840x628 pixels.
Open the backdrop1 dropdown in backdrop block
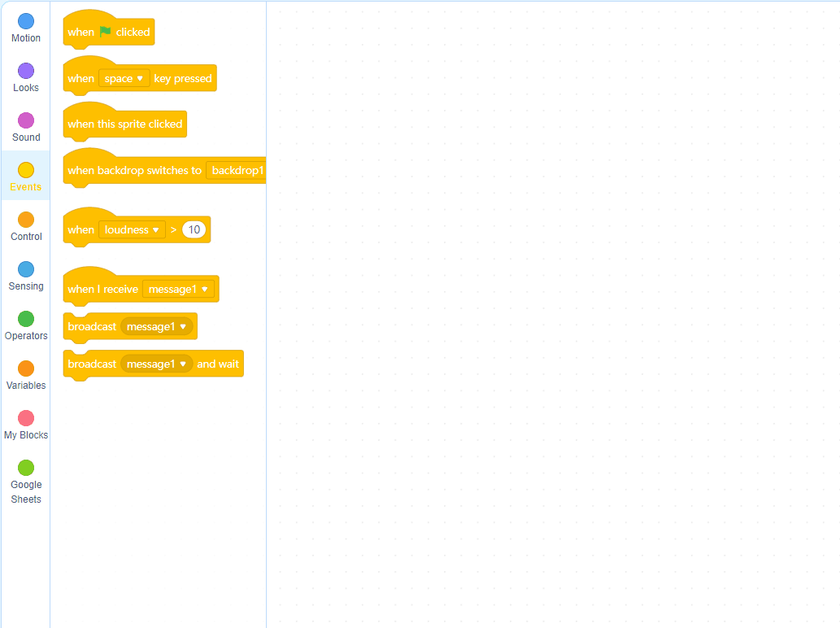[x=237, y=170]
